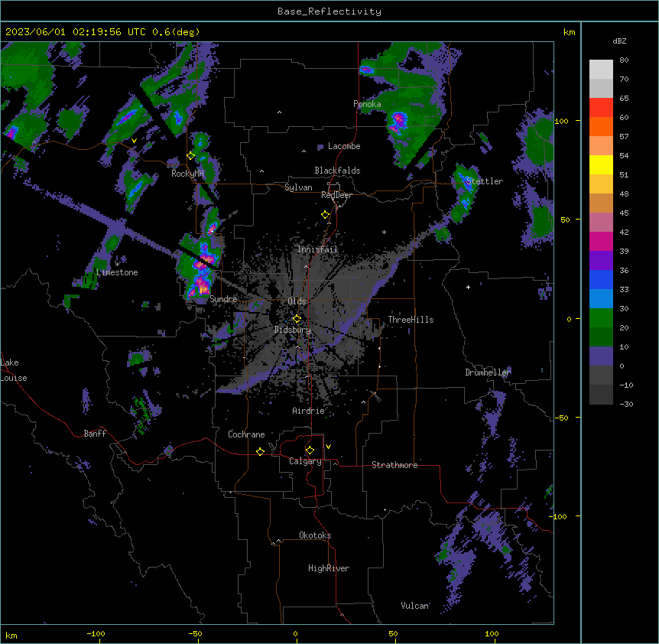Click the Sylvan label

tap(298, 187)
